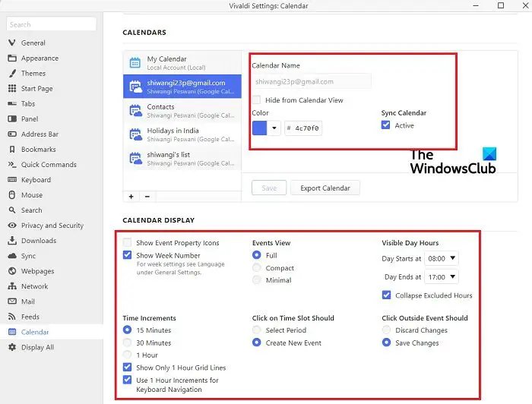Click the Sync cloud icon

pos(12,256)
